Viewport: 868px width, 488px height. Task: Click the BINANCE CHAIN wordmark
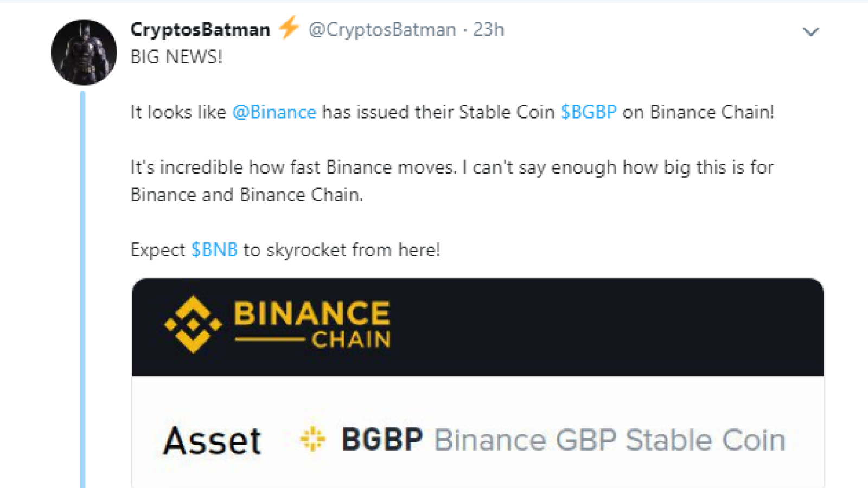point(312,324)
